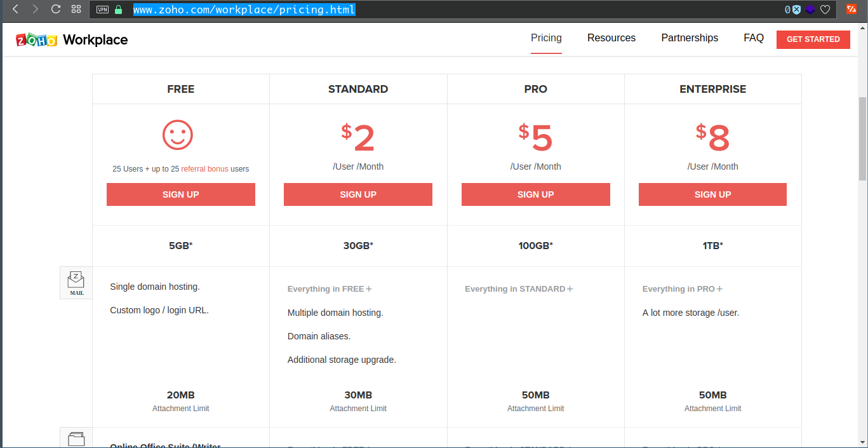The image size is (868, 448).
Task: Toggle the VPN badge in address bar
Action: pyautogui.click(x=103, y=10)
